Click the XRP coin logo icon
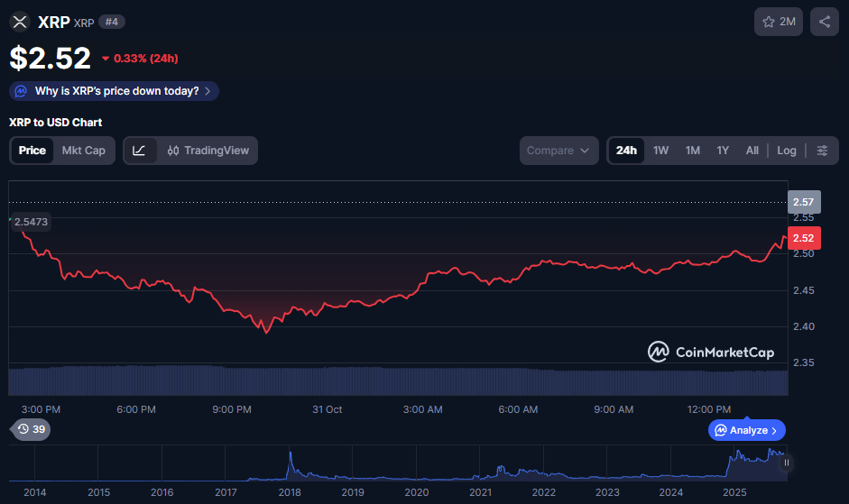Viewport: 849px width, 504px height. click(20, 23)
